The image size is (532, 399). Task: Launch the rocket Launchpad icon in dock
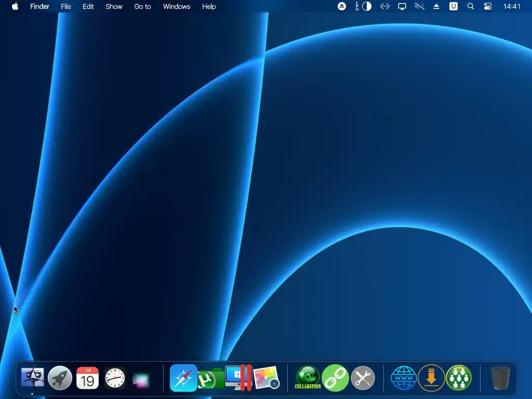tap(60, 378)
